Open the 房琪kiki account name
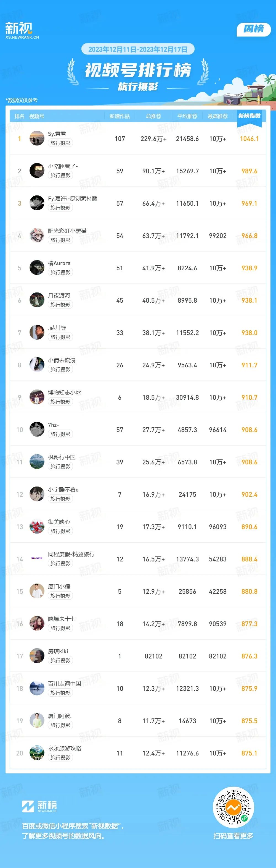Viewport: 276px width, 868px height. click(58, 651)
